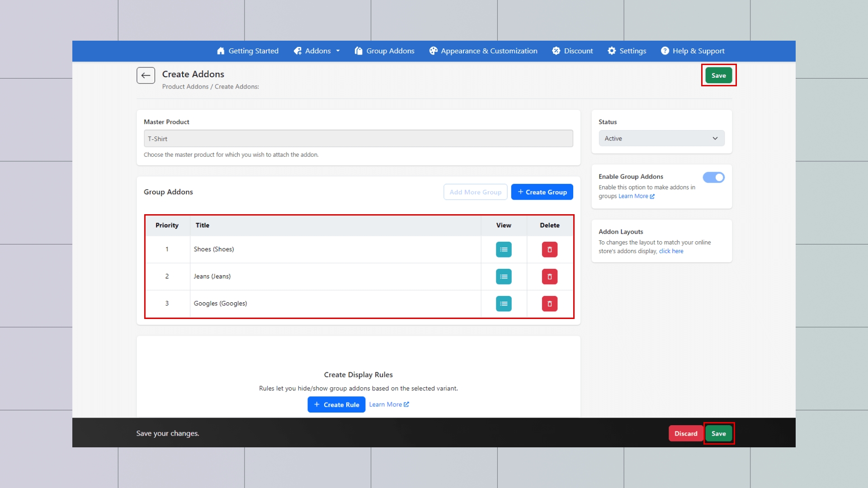The width and height of the screenshot is (868, 488).
Task: Delete the Googles group row
Action: pos(549,304)
